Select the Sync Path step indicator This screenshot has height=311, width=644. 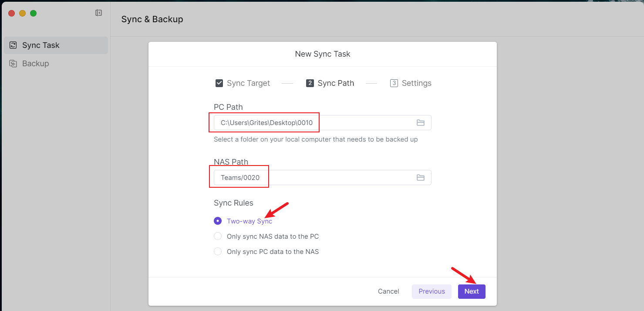330,83
